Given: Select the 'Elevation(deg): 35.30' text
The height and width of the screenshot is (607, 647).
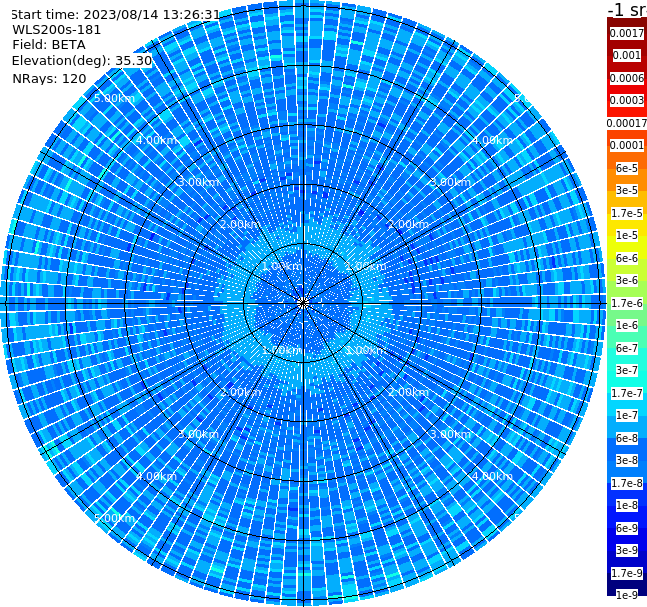Looking at the screenshot, I should coord(82,61).
